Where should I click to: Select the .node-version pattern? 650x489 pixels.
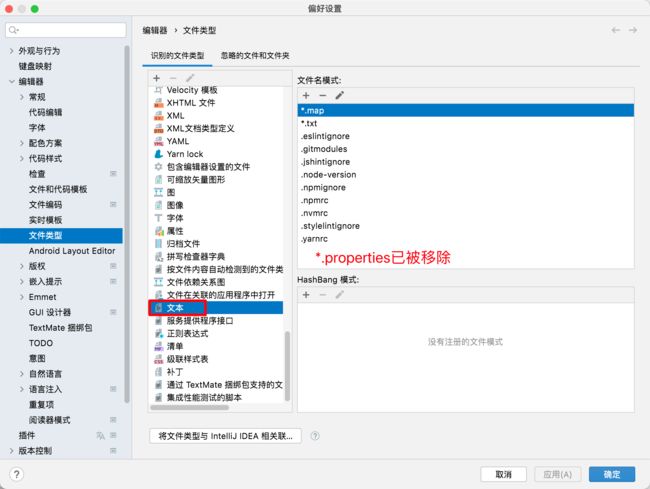[x=466, y=174]
